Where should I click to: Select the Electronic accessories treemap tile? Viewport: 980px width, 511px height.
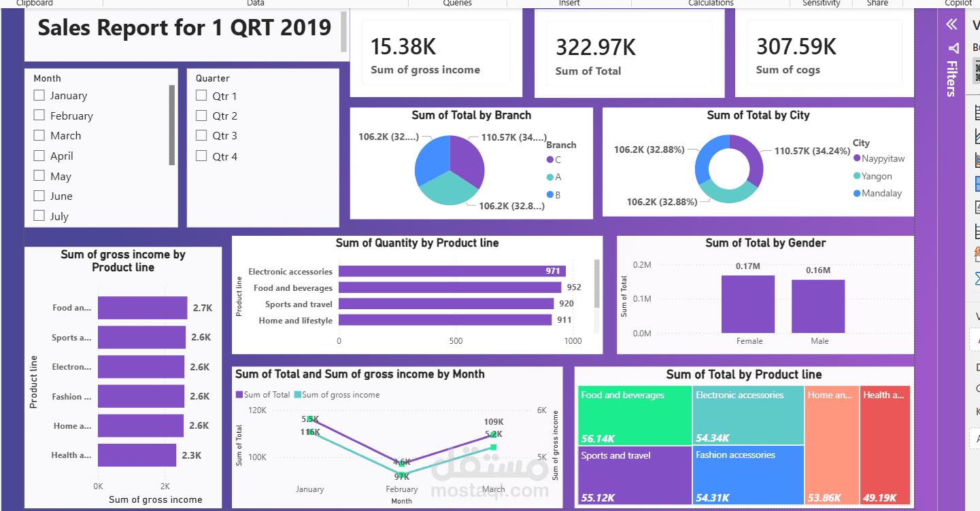tap(748, 415)
